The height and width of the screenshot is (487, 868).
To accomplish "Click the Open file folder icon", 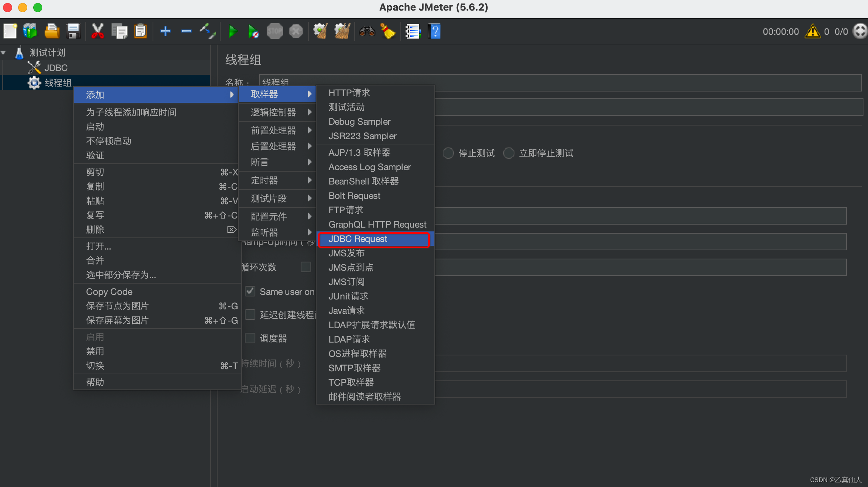I will click(52, 31).
